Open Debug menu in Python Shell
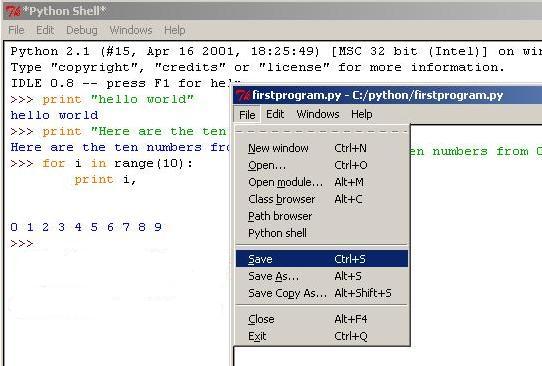 click(82, 30)
